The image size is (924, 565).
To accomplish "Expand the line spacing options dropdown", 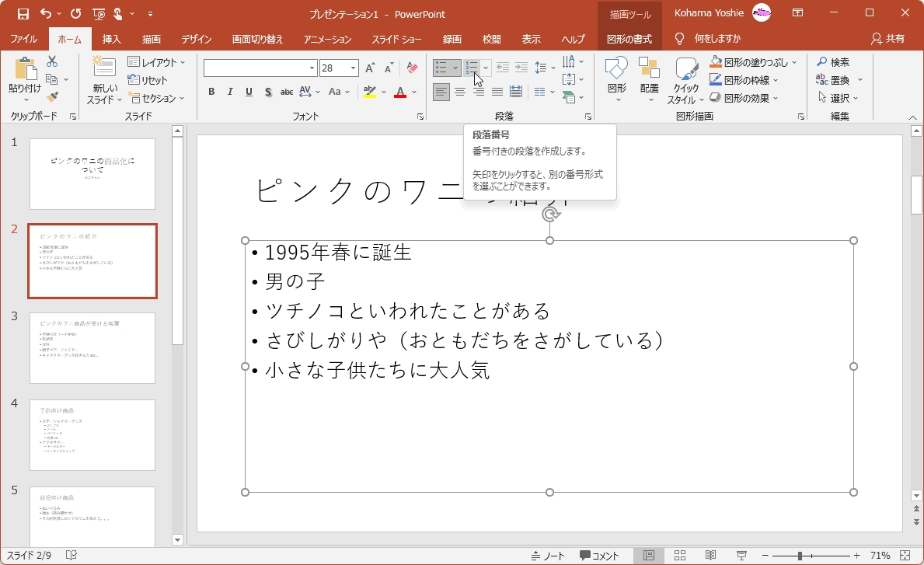I will coord(552,68).
